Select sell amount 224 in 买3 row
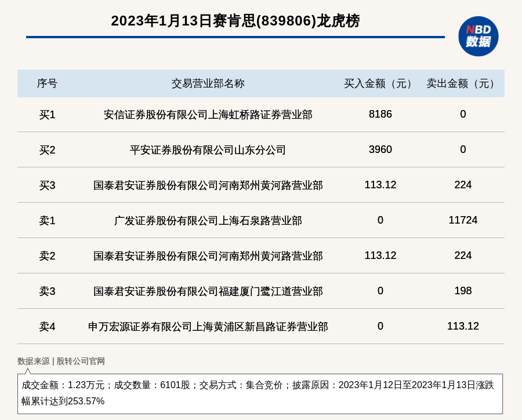This screenshot has height=420, width=522. (463, 185)
